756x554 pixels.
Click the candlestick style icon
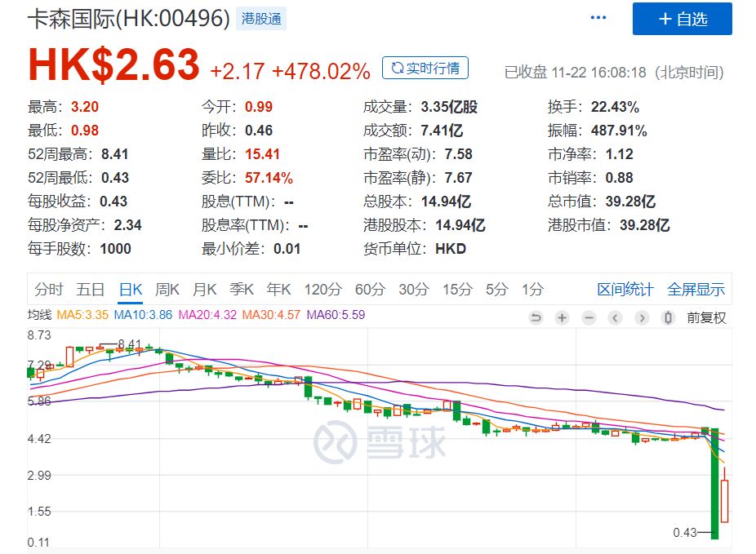point(668,318)
